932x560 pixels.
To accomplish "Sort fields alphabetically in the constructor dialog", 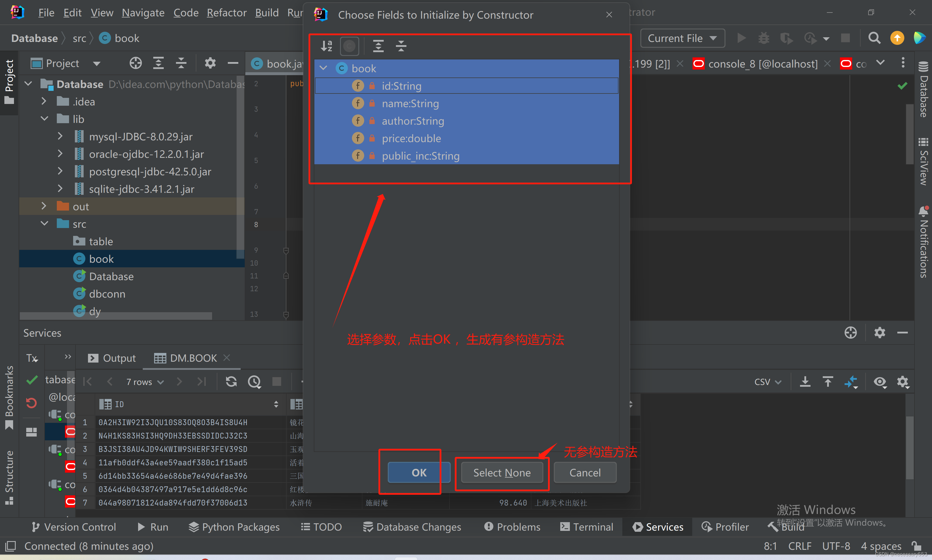I will pos(327,46).
